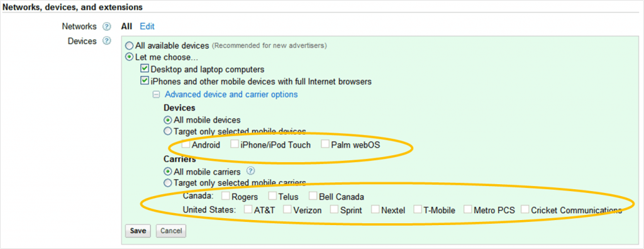Save the device settings

pos(138,231)
